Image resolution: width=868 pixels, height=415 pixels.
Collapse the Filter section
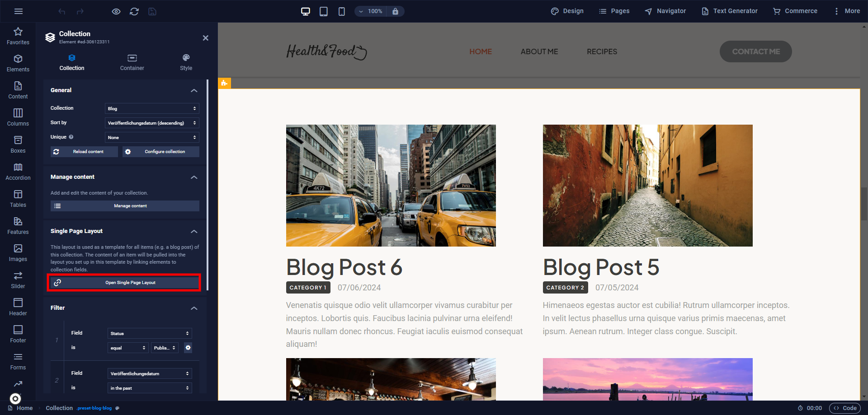tap(194, 308)
